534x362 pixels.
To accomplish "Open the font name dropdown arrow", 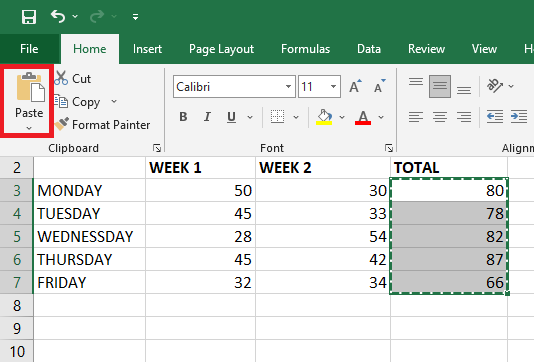I will [x=288, y=86].
